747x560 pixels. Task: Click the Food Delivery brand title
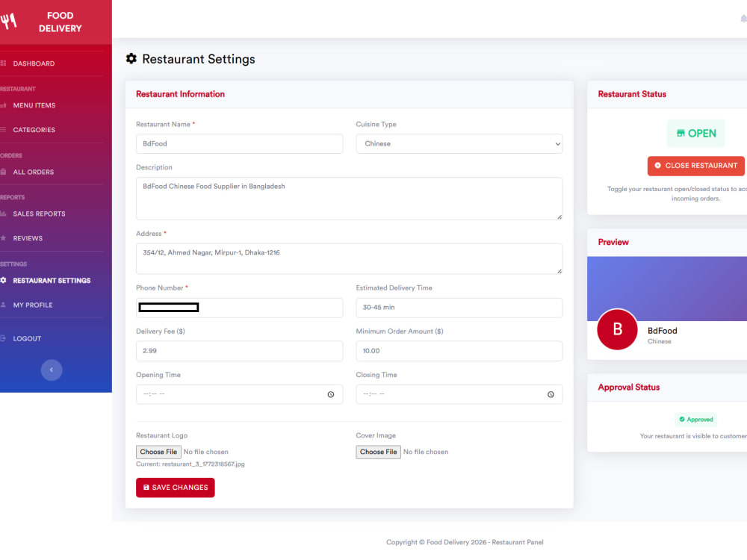60,22
